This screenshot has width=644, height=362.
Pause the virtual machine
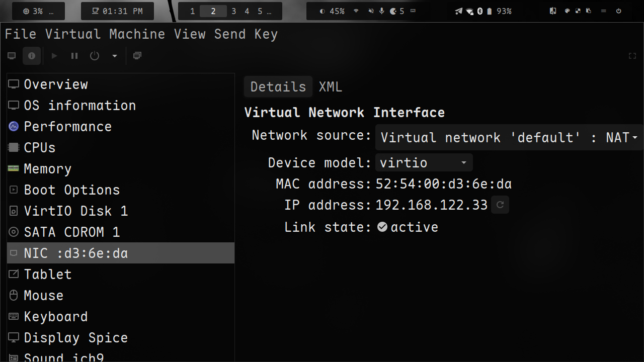point(74,56)
